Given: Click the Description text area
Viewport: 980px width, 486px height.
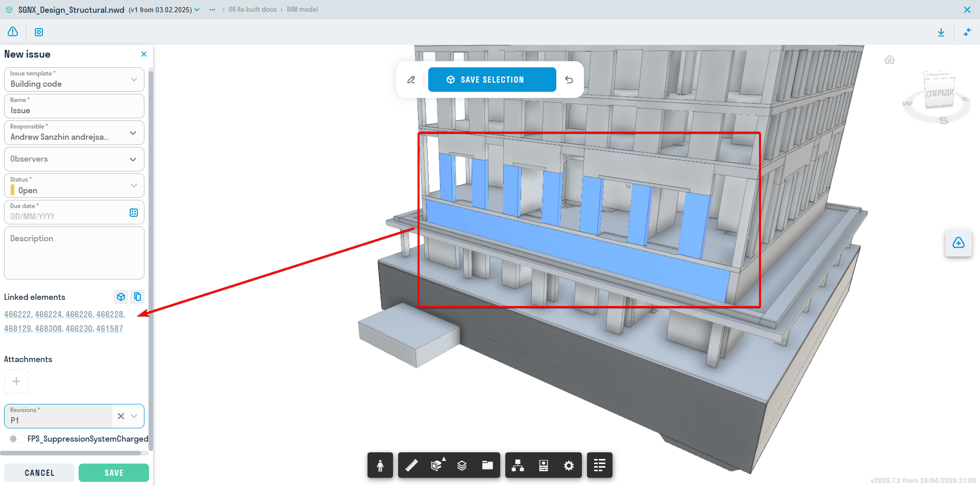Looking at the screenshot, I should pyautogui.click(x=74, y=253).
